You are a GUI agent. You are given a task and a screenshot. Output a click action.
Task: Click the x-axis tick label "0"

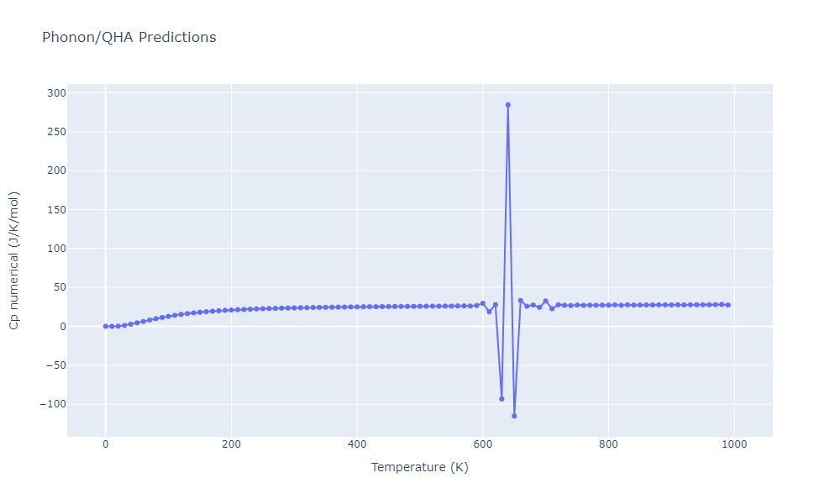pos(105,445)
